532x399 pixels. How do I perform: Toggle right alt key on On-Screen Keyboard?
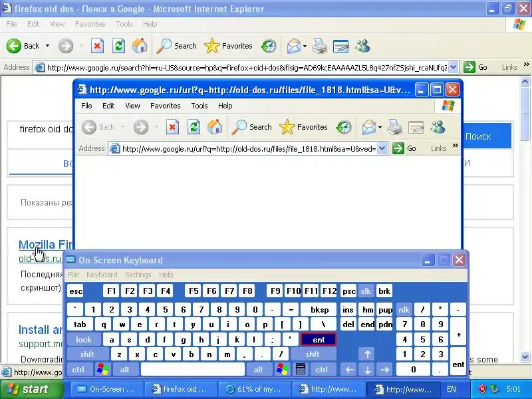pyautogui.click(x=259, y=369)
